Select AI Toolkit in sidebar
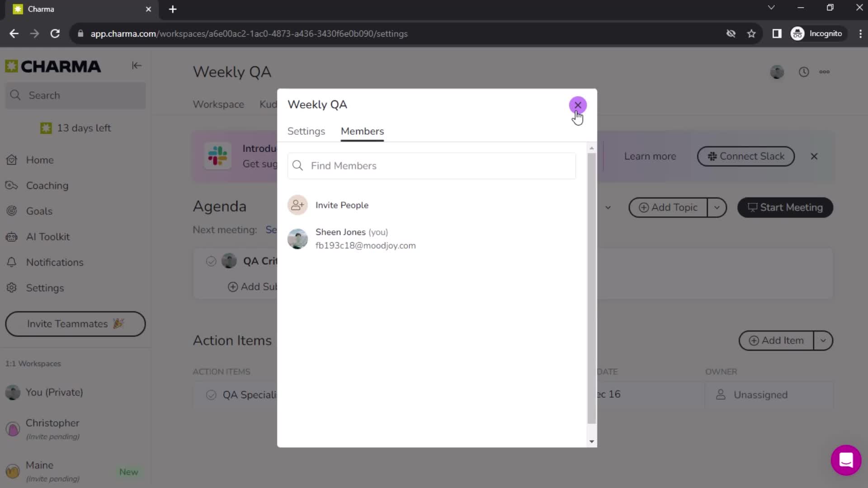Image resolution: width=868 pixels, height=488 pixels. (47, 236)
